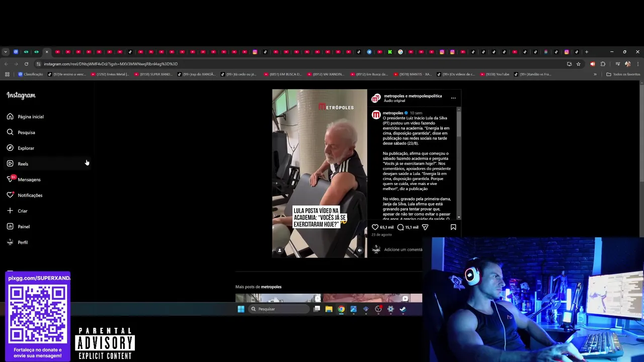
Task: Reload the page in Chrome
Action: [x=26, y=64]
